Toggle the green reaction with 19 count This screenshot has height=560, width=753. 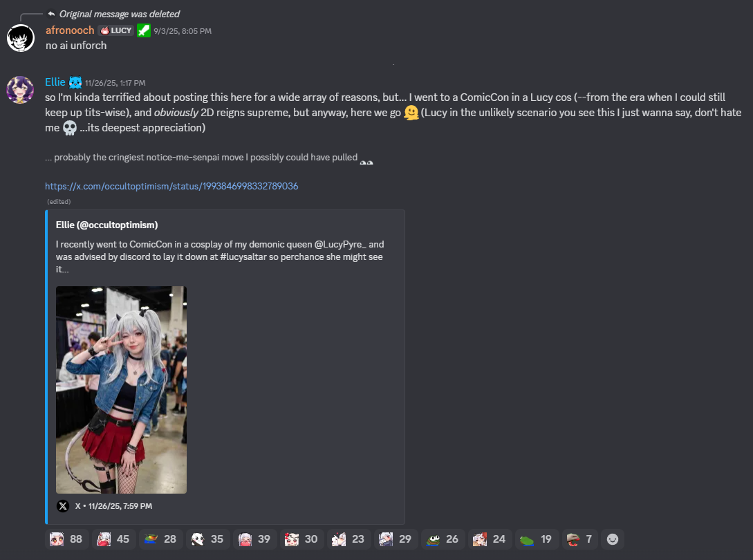tap(537, 539)
